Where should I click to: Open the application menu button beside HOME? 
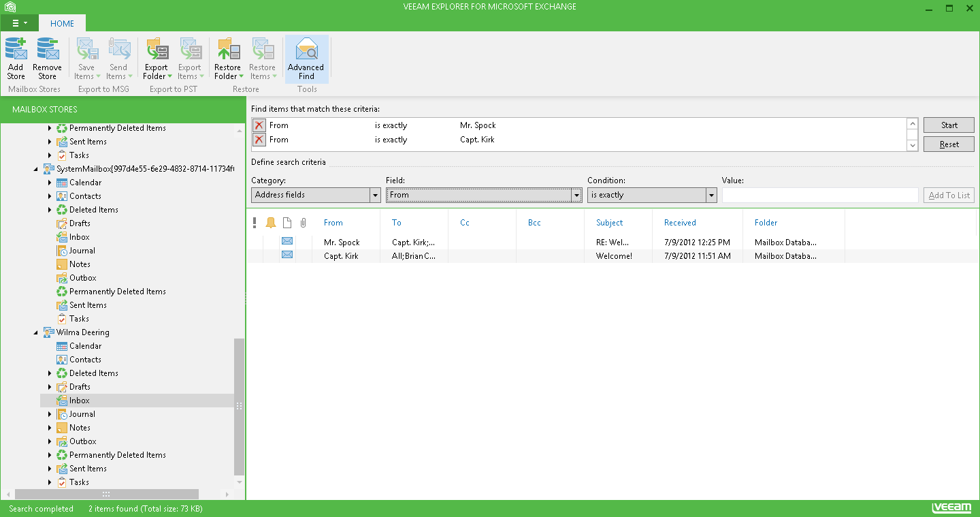19,23
